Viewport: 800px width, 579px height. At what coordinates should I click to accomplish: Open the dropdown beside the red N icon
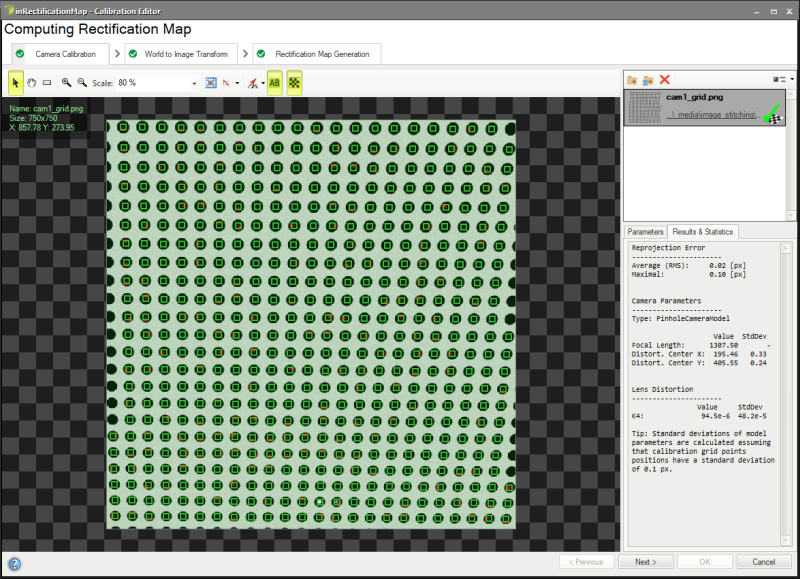[x=237, y=83]
